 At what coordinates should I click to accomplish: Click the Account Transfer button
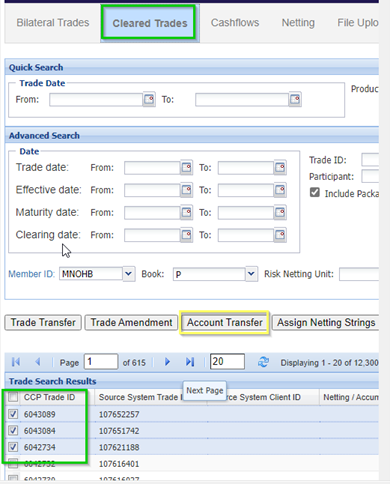click(225, 322)
